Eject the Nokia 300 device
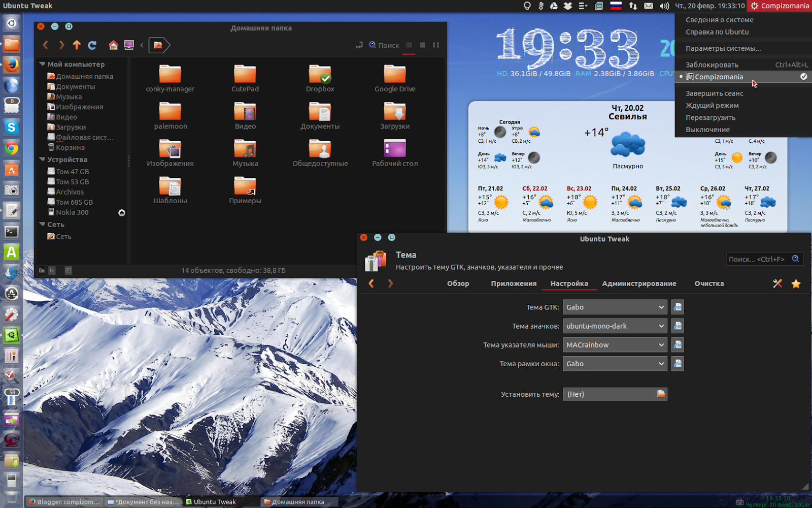The image size is (812, 508). click(x=122, y=213)
